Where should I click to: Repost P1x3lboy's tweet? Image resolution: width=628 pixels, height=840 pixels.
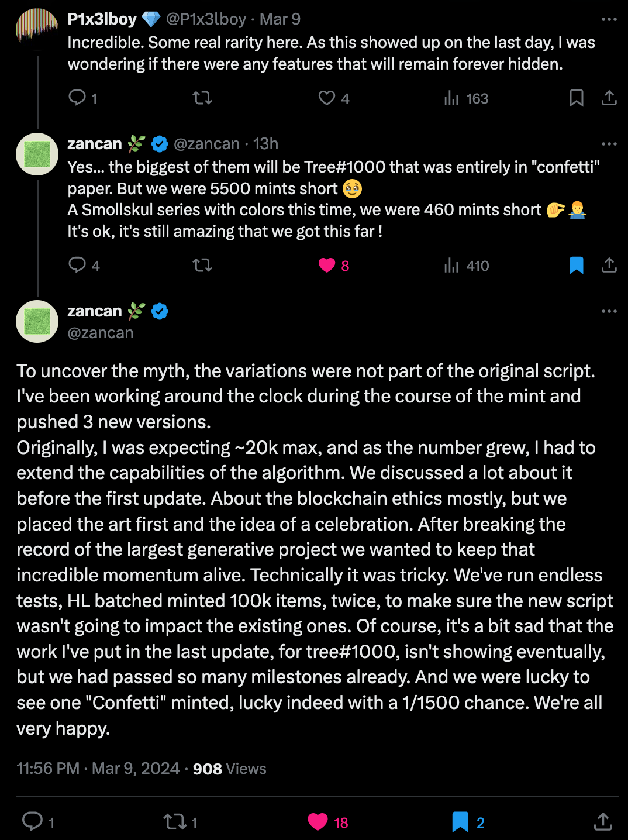click(x=202, y=98)
